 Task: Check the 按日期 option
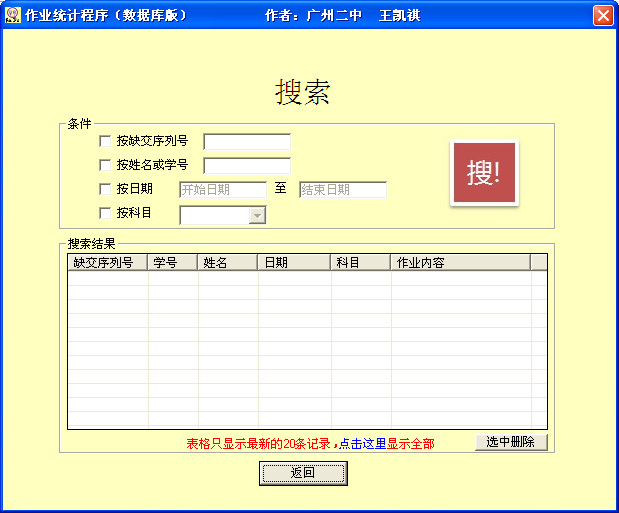coord(105,189)
